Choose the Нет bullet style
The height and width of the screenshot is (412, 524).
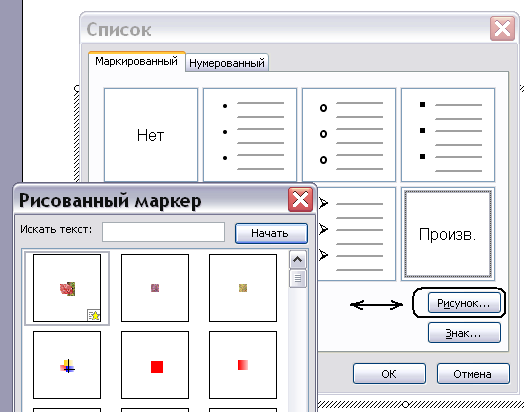pyautogui.click(x=151, y=135)
